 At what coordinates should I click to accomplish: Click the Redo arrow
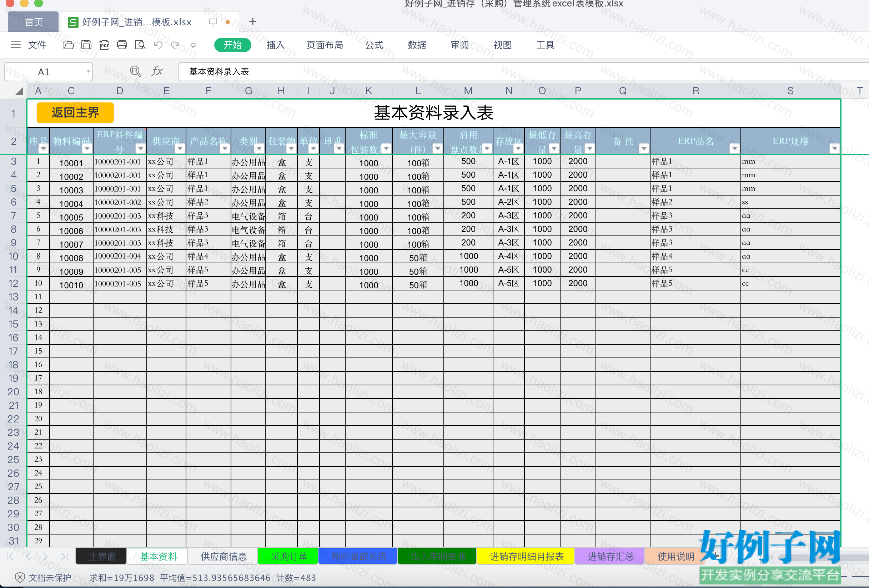pos(175,45)
